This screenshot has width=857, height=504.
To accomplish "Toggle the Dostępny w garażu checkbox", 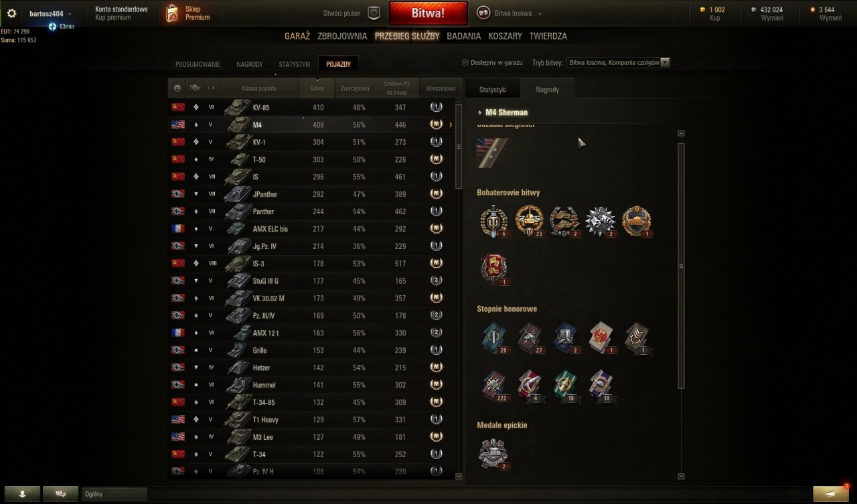I will [465, 63].
